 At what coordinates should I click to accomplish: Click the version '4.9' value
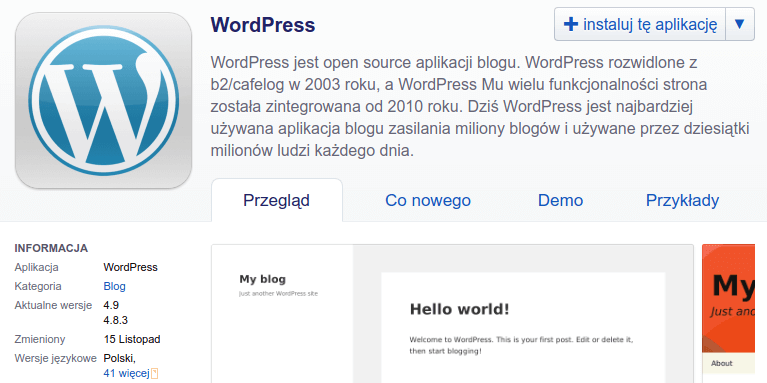(x=111, y=305)
